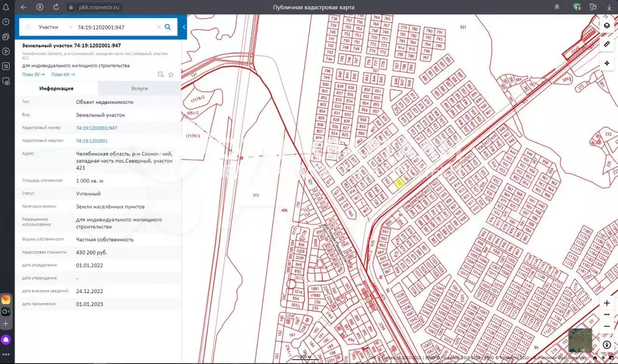This screenshot has width=618, height=364.
Task: Click the ownership value Частная собственность
Action: point(105,240)
